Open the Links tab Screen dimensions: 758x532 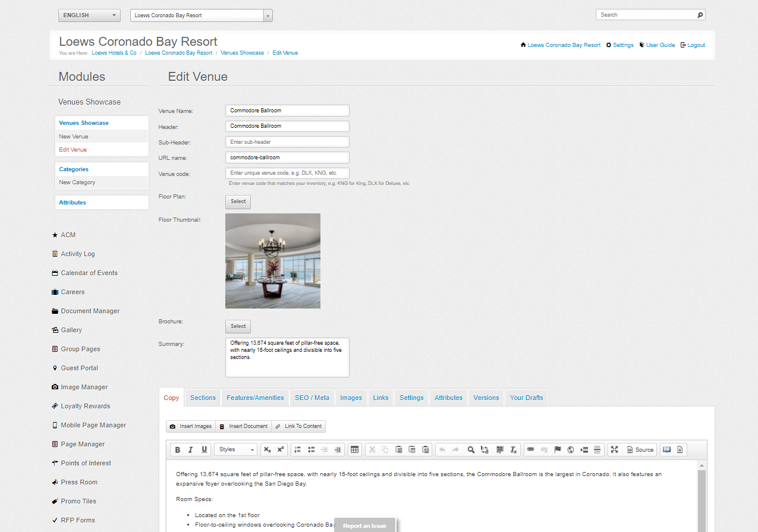tap(381, 398)
